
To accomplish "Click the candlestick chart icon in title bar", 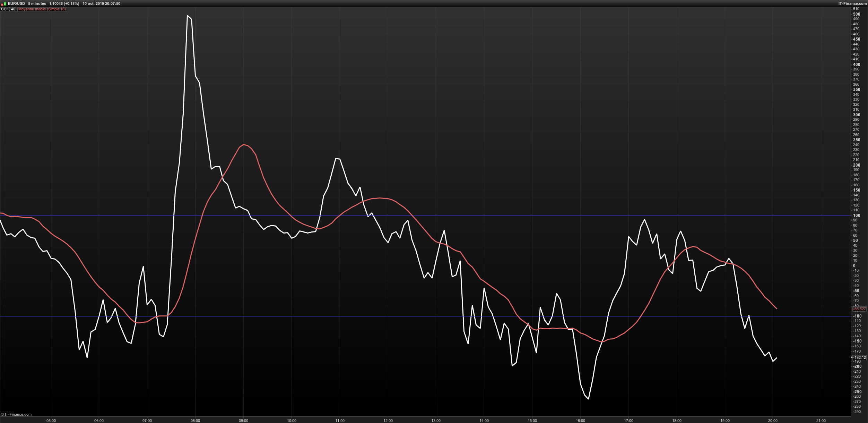I will [x=4, y=3].
